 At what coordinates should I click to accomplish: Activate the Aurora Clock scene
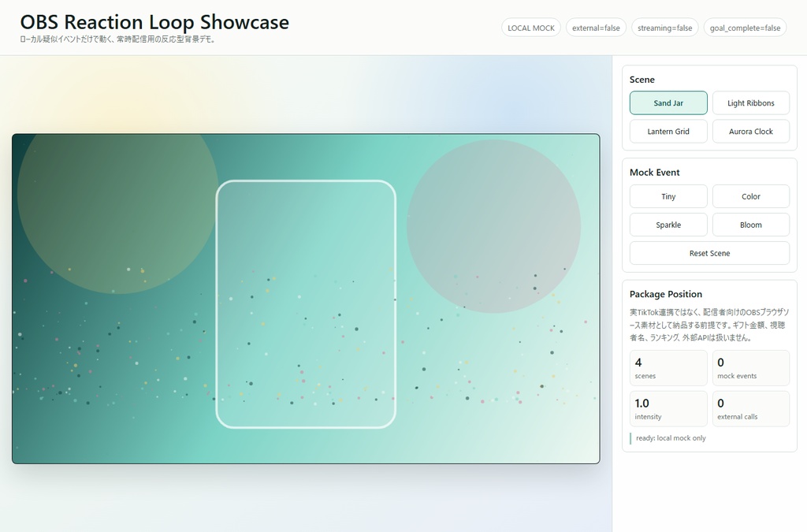coord(751,131)
